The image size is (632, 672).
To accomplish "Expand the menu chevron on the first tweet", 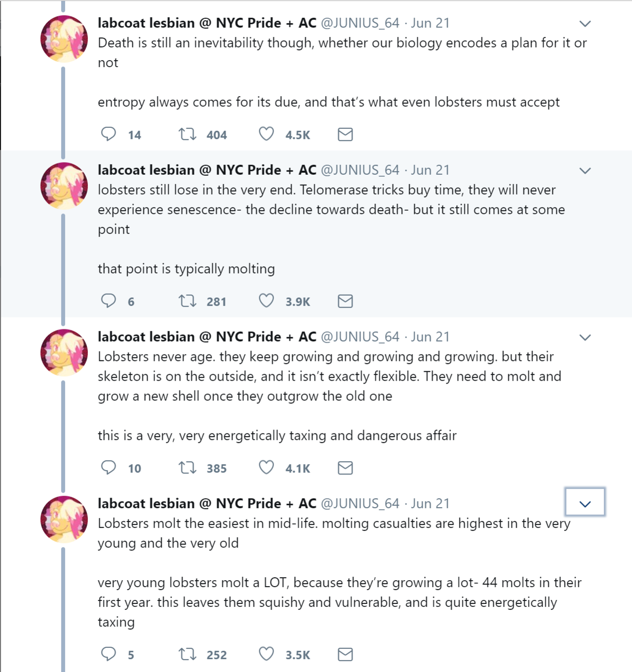I will (585, 24).
